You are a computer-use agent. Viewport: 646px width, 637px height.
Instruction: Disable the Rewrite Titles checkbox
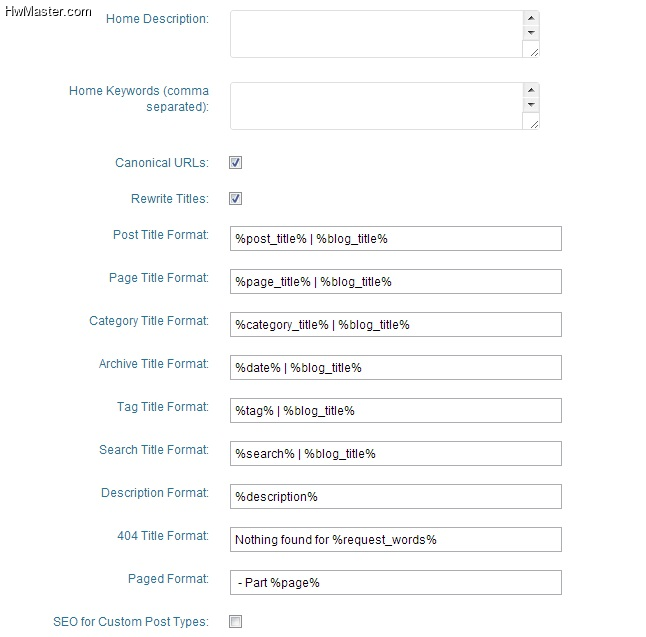tap(235, 199)
